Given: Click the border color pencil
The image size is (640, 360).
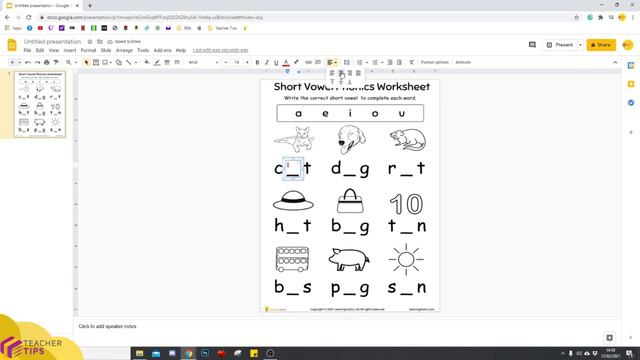Looking at the screenshot, I should coord(157,62).
